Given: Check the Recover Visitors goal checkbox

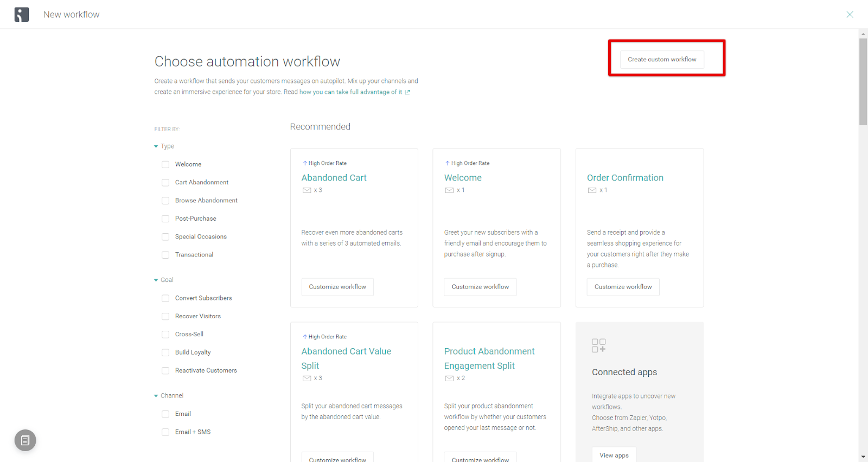Looking at the screenshot, I should [165, 316].
